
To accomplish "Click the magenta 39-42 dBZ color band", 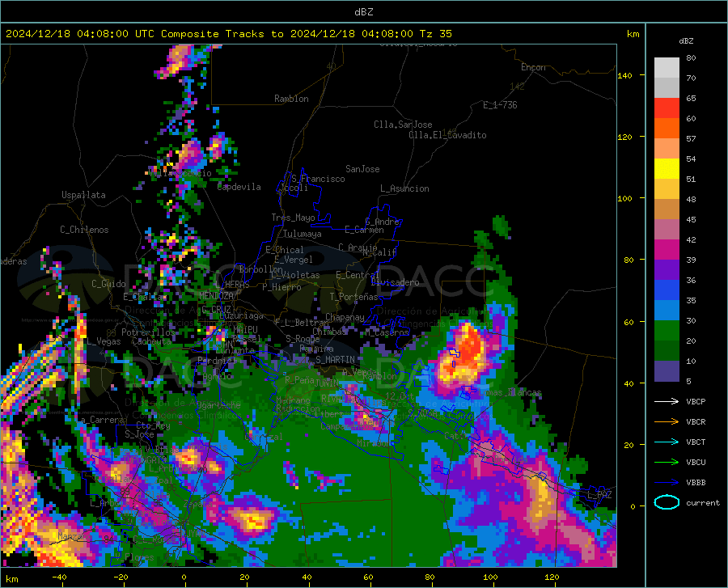I will pos(667,250).
